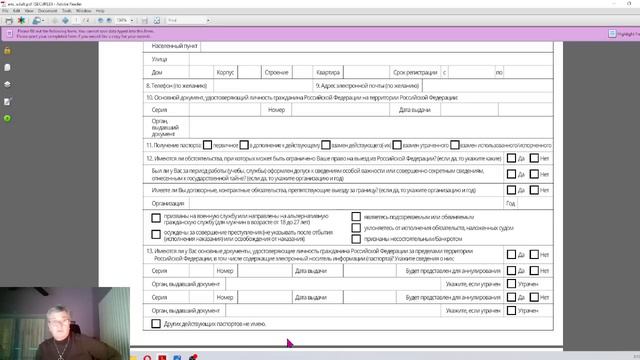This screenshot has width=640, height=360.
Task: Click the zoom in button
Action: [x=109, y=20]
